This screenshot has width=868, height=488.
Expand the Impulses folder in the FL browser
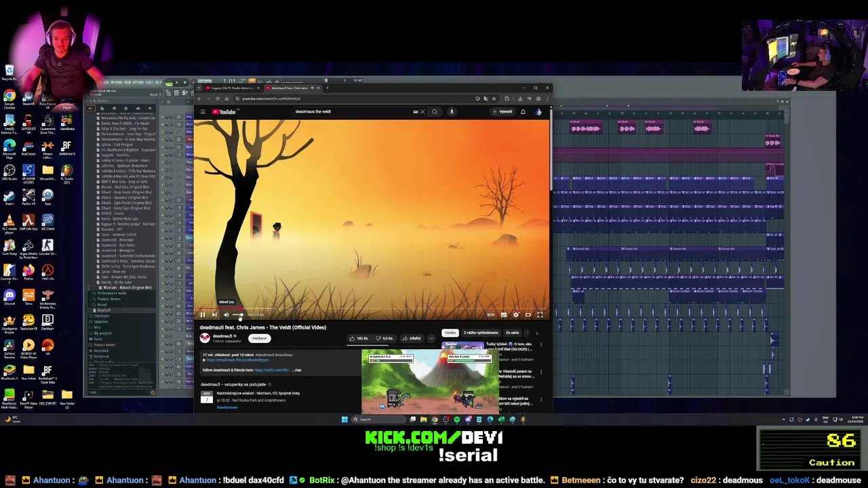[x=101, y=322]
